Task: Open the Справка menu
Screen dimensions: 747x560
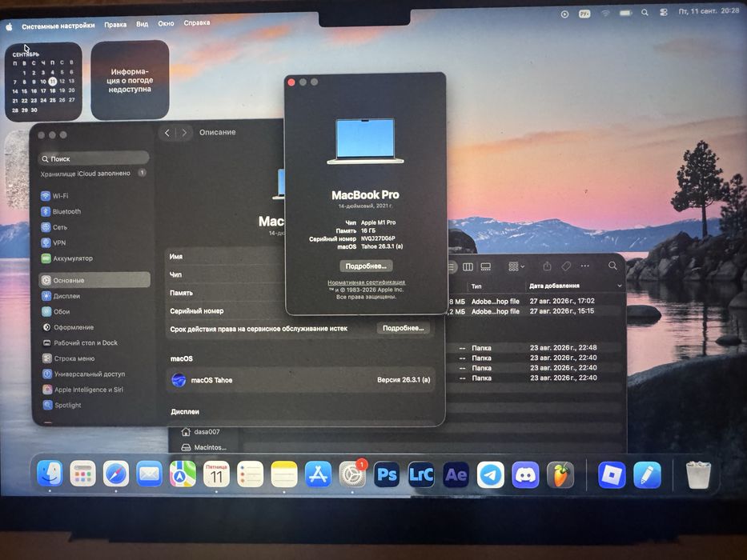Action: click(x=197, y=22)
